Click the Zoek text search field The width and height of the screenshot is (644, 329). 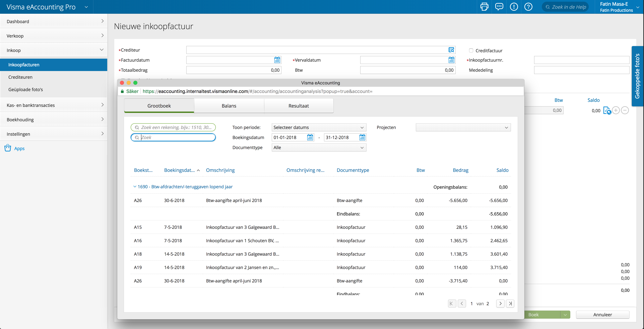click(173, 137)
